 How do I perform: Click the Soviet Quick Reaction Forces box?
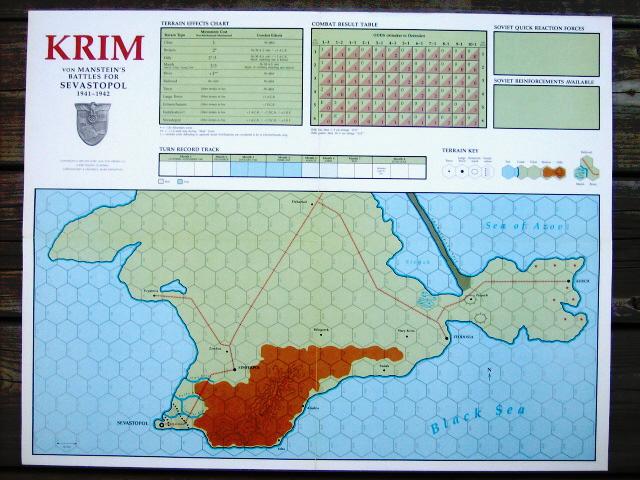(546, 53)
